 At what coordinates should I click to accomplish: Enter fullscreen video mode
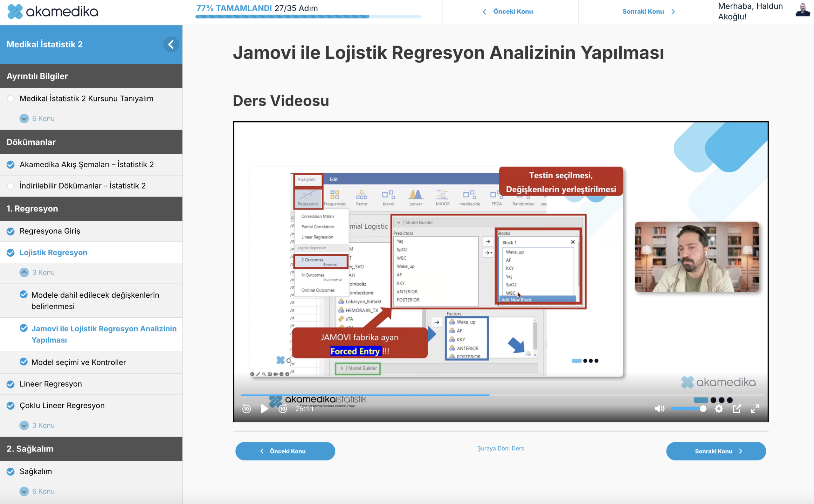click(755, 409)
